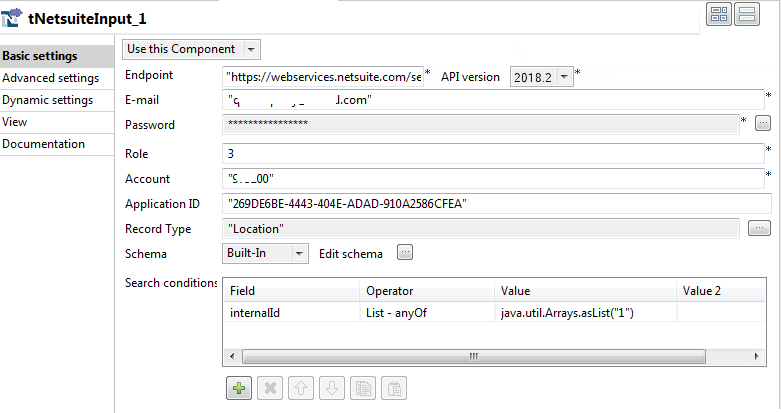
Task: Click the Endpoint URL field
Action: pos(323,77)
